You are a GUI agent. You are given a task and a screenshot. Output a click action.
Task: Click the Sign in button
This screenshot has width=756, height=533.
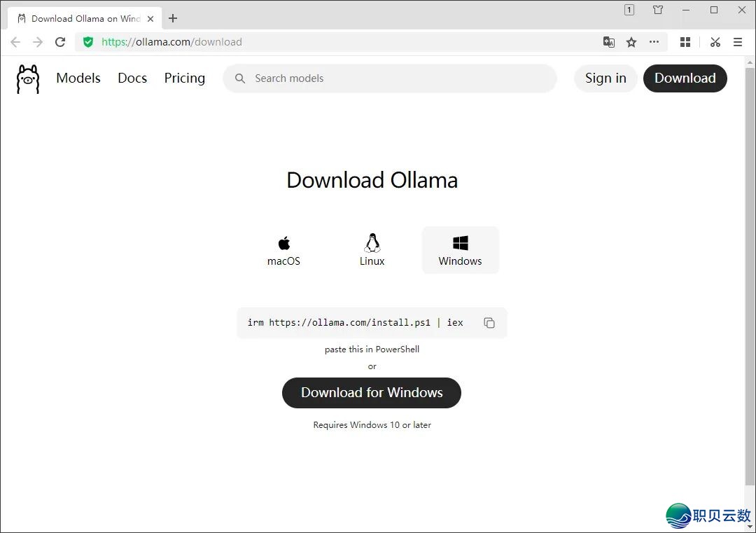605,78
